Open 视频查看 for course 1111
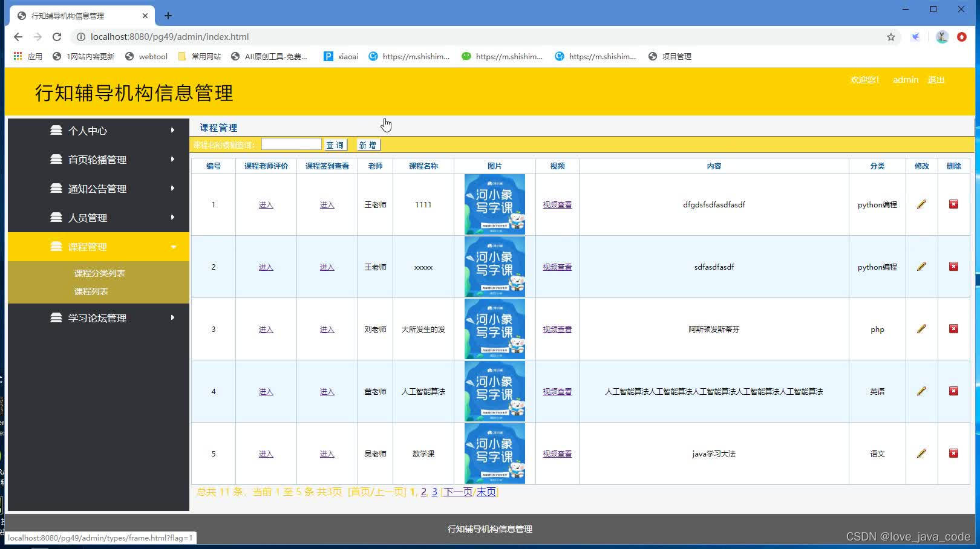 557,205
